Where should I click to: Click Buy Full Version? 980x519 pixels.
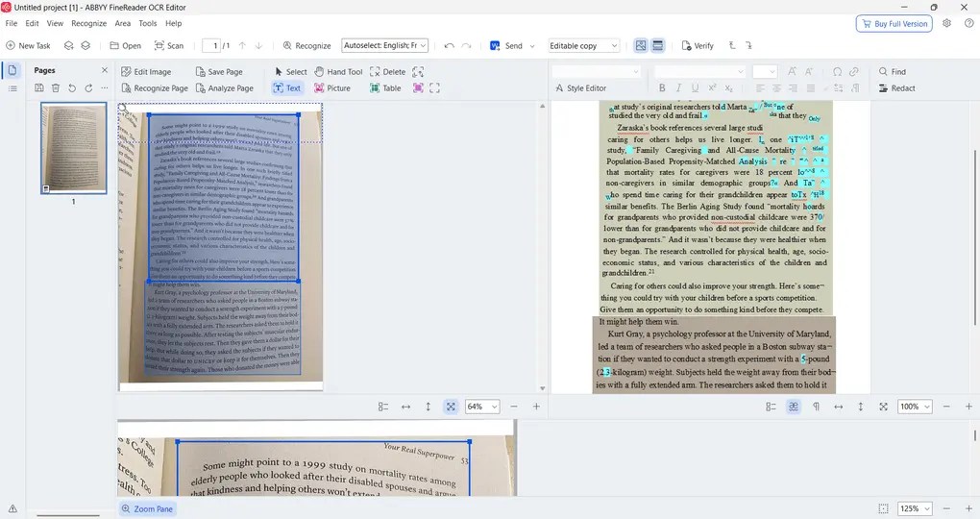click(894, 24)
